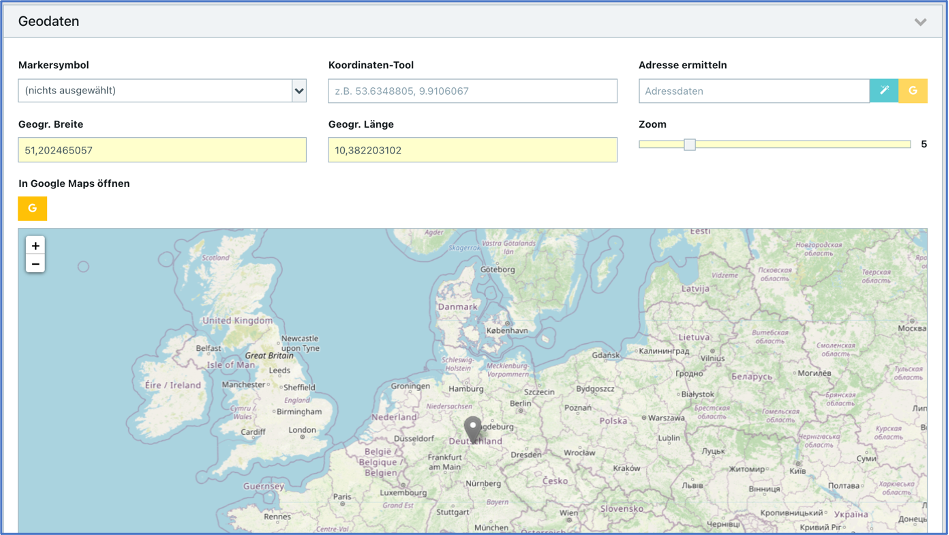Click the Frankfurt am Main map label
This screenshot has height=535, width=949.
pyautogui.click(x=444, y=462)
